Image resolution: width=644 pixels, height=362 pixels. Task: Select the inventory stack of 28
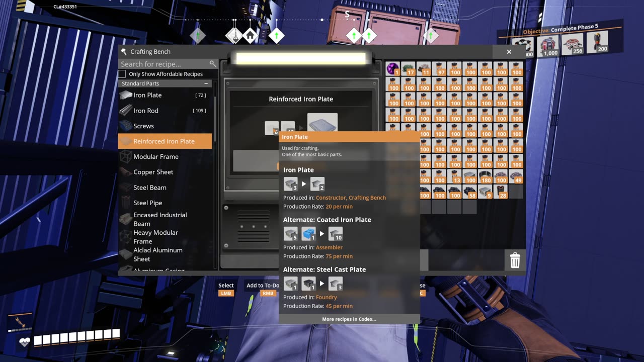tap(501, 192)
